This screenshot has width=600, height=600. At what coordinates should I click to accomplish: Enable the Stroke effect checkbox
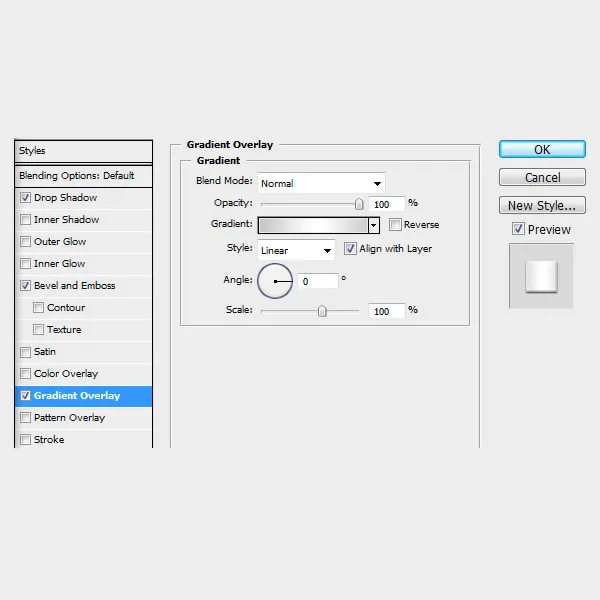25,440
